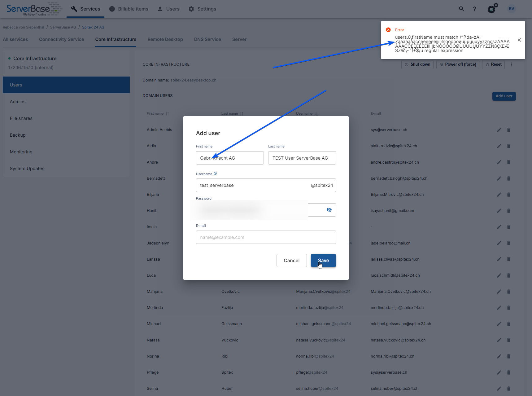Switch to DNS Service tab

(207, 39)
